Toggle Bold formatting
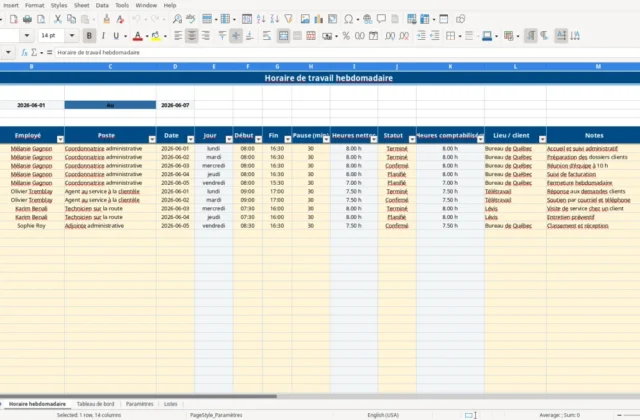 click(x=89, y=36)
